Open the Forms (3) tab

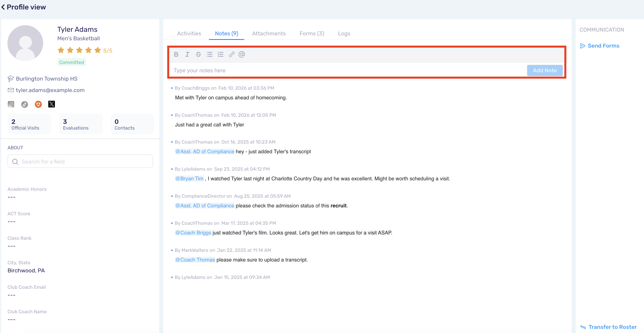312,33
